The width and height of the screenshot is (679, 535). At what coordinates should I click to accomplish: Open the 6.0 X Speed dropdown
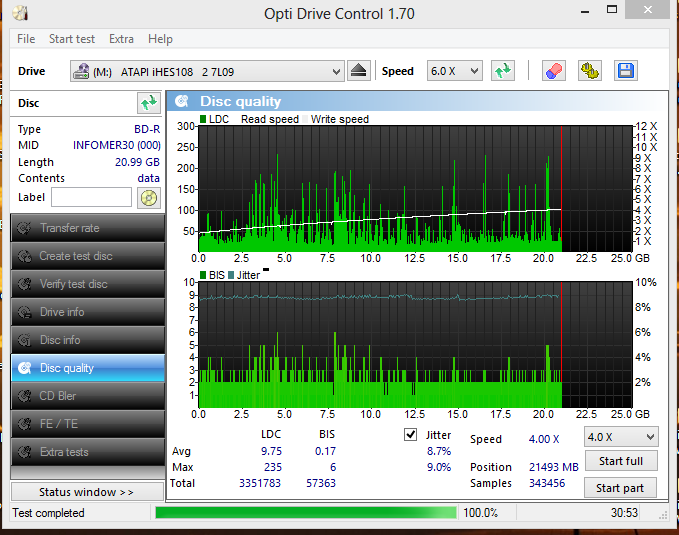(x=455, y=71)
